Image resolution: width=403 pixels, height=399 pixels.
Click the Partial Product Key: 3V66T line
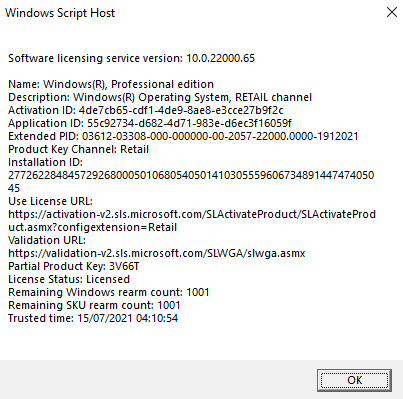(x=74, y=266)
